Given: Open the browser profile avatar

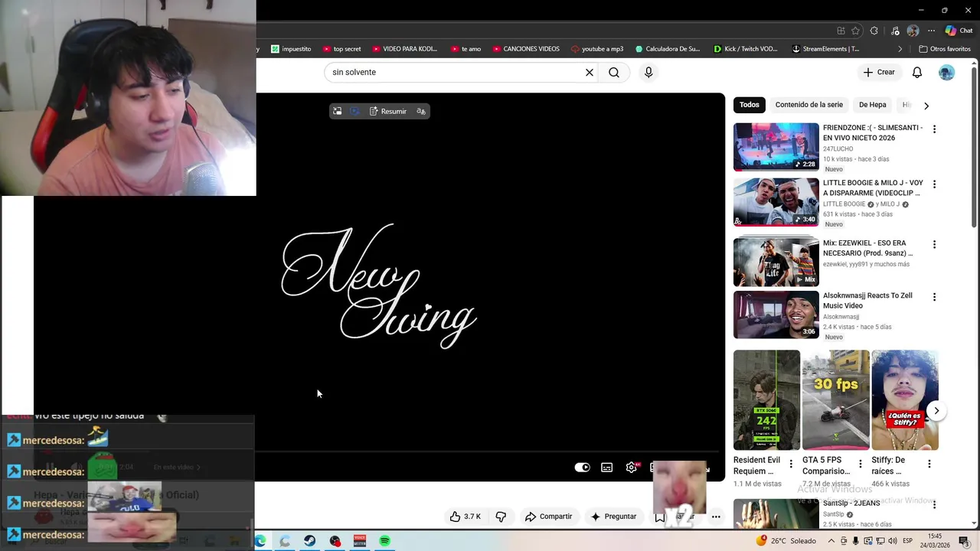Looking at the screenshot, I should click(x=913, y=31).
